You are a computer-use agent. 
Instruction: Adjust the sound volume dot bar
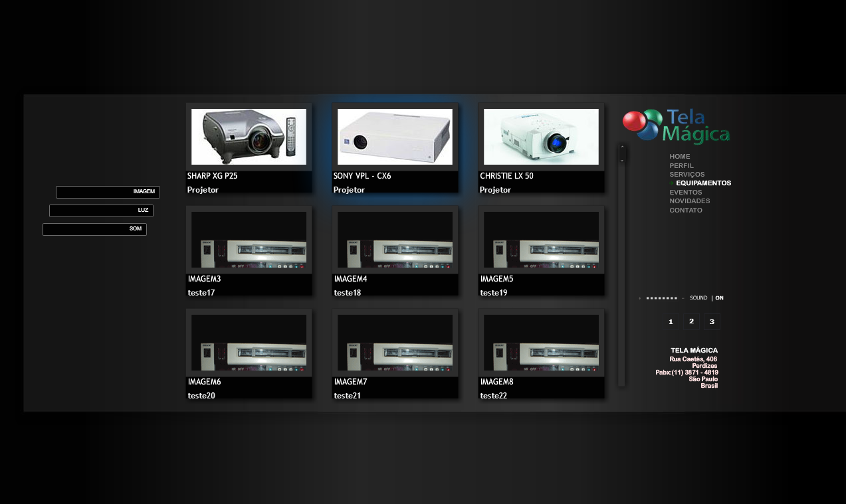662,298
